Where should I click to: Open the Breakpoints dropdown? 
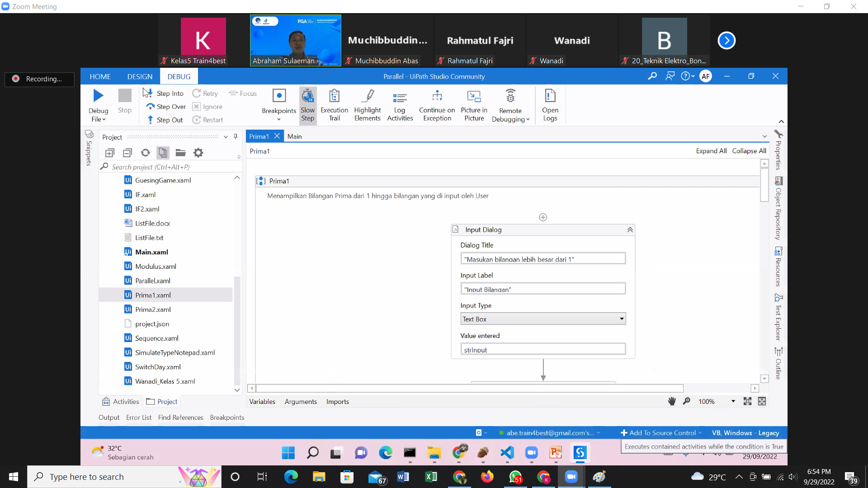pos(279,119)
